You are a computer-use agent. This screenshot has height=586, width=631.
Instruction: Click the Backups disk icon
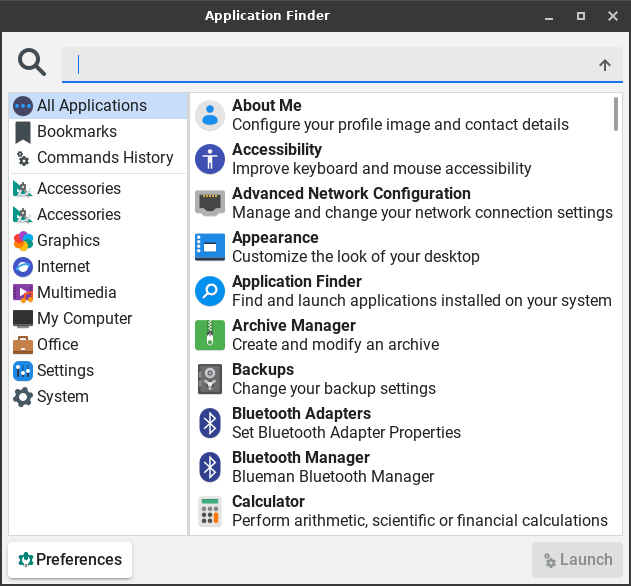210,379
